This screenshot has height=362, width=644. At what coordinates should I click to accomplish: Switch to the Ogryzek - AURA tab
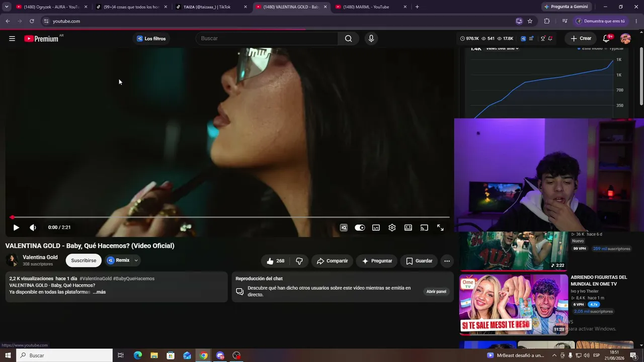coord(51,7)
